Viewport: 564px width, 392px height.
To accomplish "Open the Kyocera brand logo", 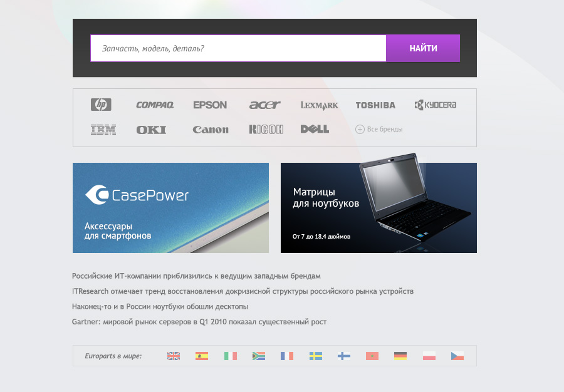I will [x=436, y=105].
